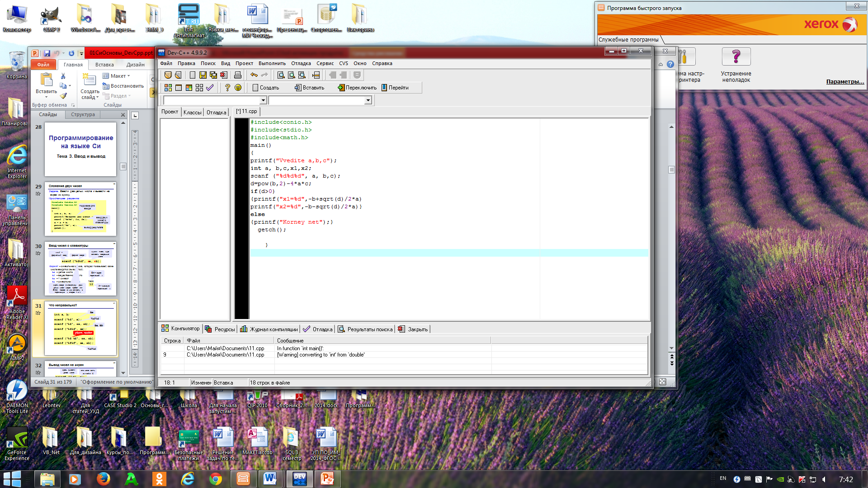868x488 pixels.
Task: Click the Save file icon in Dev-C++ toolbar
Action: point(203,75)
